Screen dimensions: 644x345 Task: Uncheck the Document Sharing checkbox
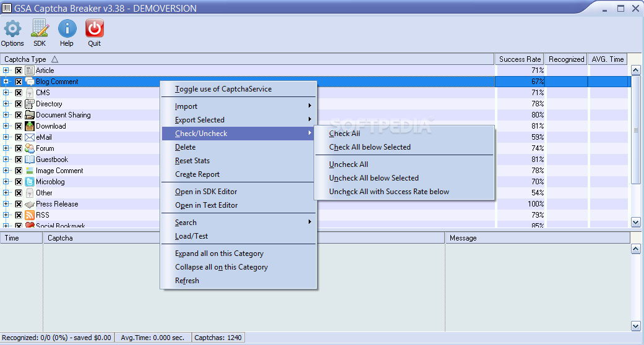(x=19, y=115)
